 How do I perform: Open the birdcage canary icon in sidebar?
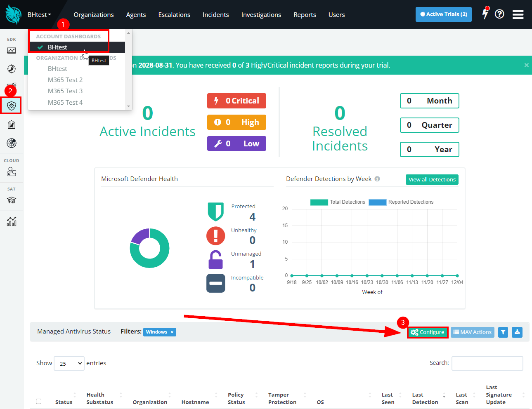[x=12, y=125]
